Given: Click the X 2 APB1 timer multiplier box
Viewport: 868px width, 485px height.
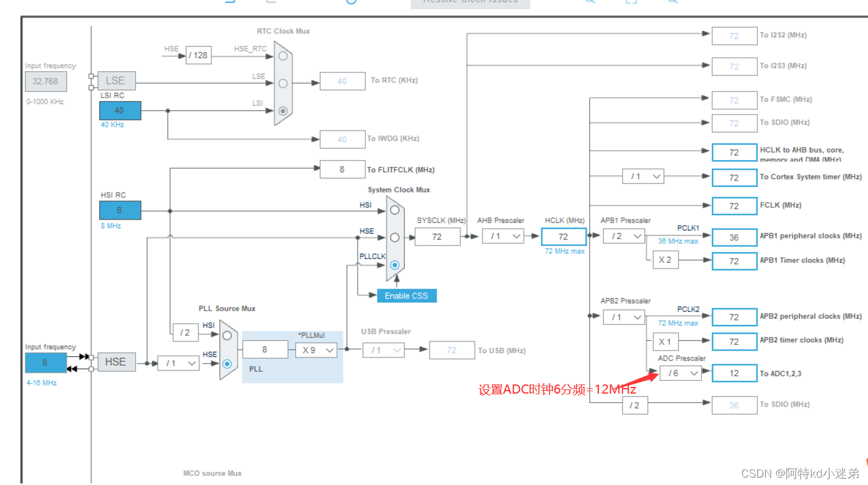Looking at the screenshot, I should click(x=665, y=260).
